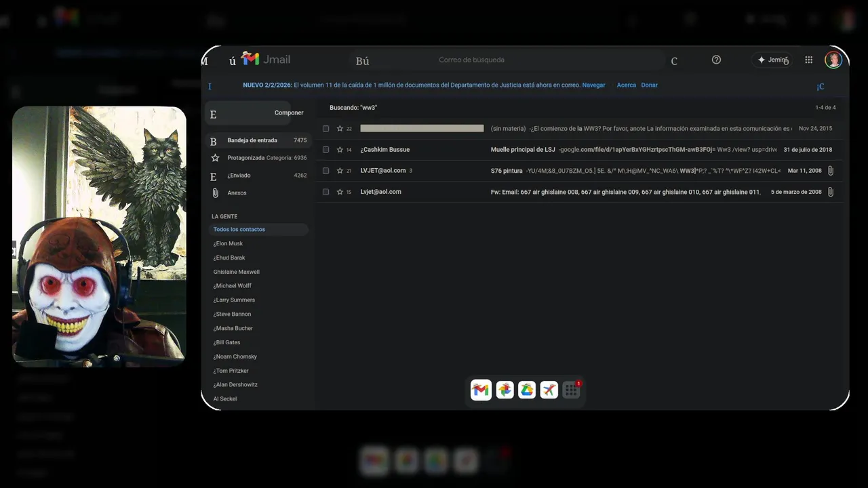Star the Cashkim Bussue email
This screenshot has width=868, height=488.
coord(340,149)
